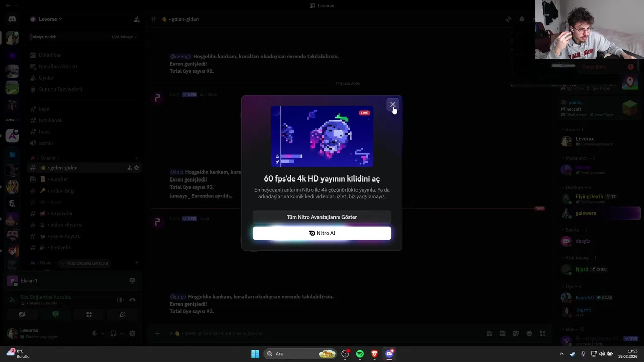644x362 pixels.
Task: Open the soundboard icon in voice panel
Action: coord(122,314)
